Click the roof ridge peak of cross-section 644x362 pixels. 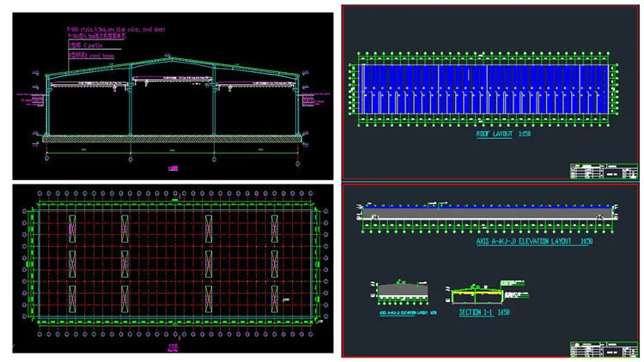click(x=173, y=59)
